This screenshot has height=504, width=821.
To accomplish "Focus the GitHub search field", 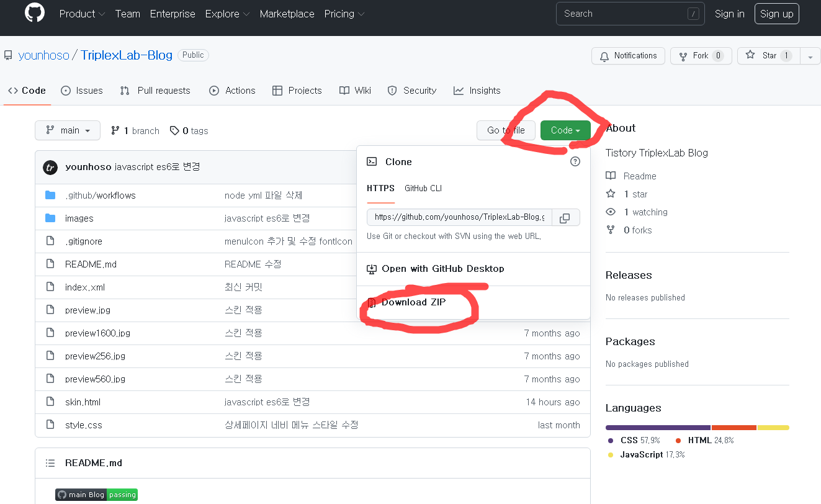I will click(630, 14).
